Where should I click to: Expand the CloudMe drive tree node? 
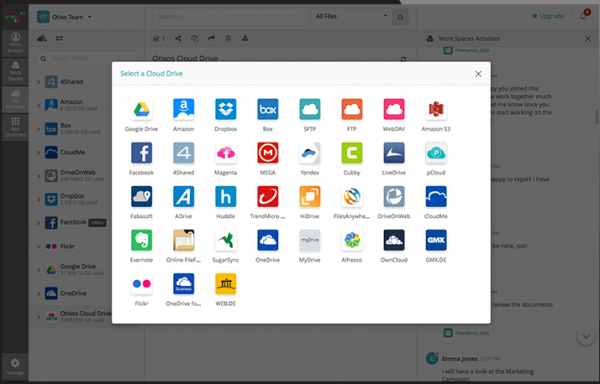click(x=39, y=152)
